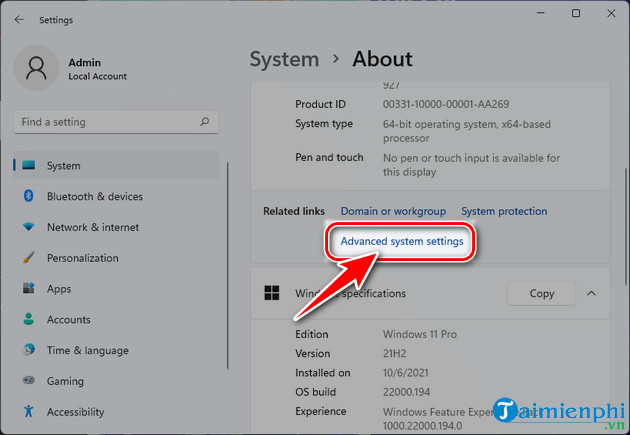
Task: Open Personalization category
Action: point(116,257)
